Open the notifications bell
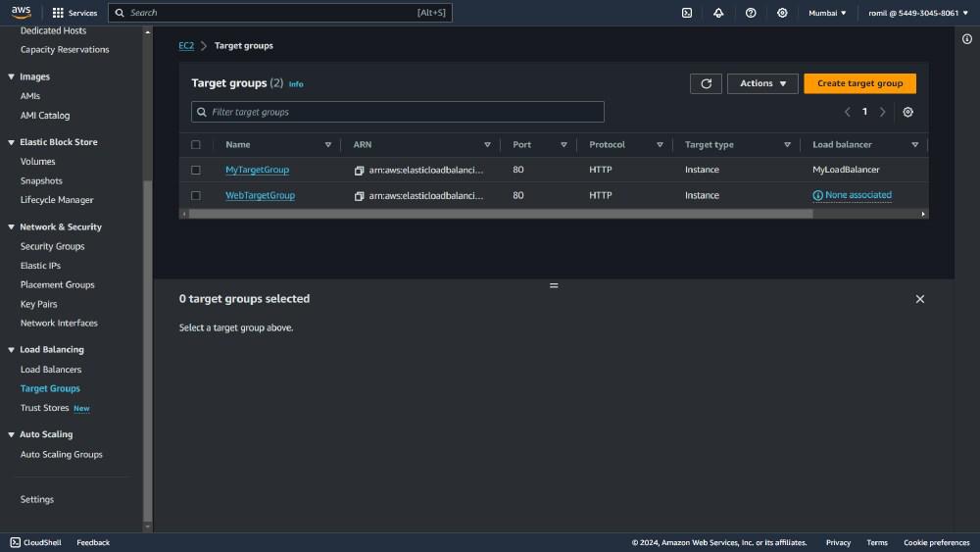 [x=718, y=13]
